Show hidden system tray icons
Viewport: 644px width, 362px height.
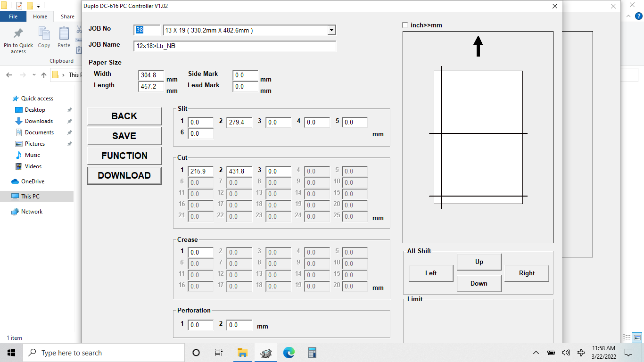(536, 353)
